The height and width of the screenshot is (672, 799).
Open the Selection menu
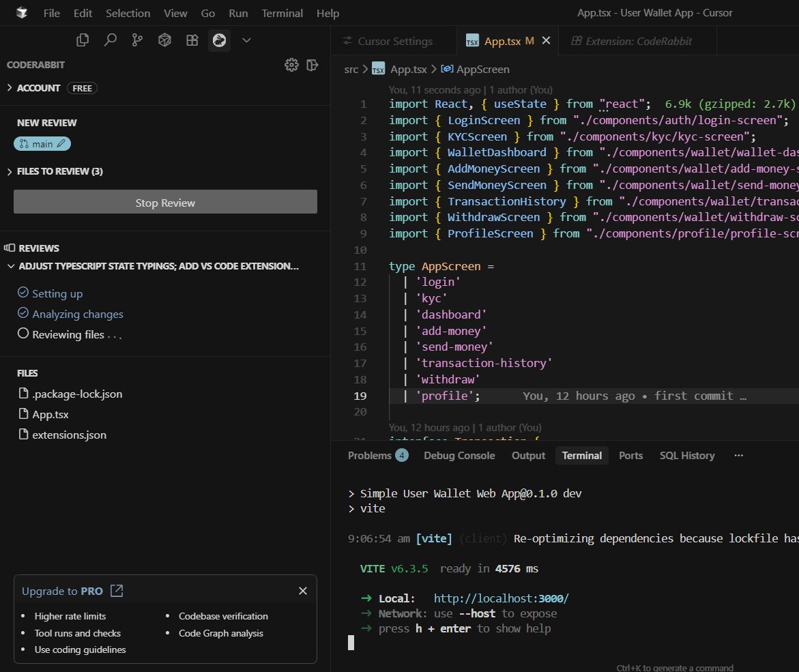click(x=128, y=13)
